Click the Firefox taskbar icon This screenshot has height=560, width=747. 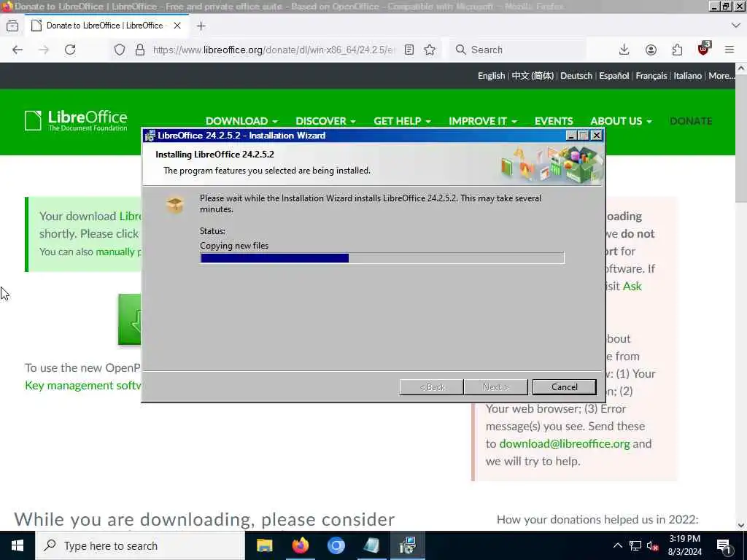tap(300, 545)
